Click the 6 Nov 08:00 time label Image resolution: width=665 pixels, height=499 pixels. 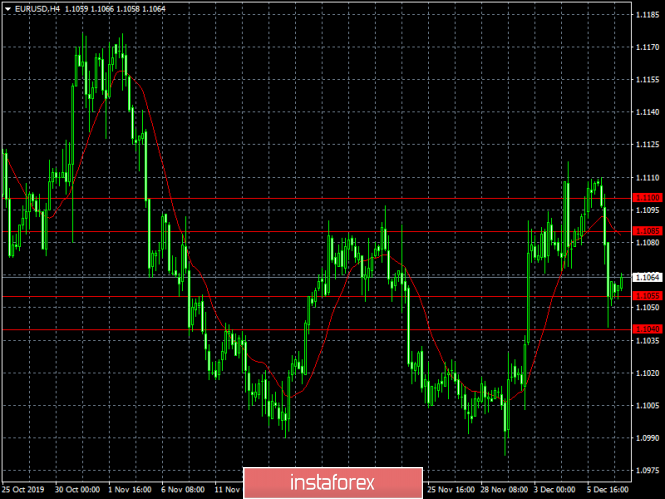183,490
